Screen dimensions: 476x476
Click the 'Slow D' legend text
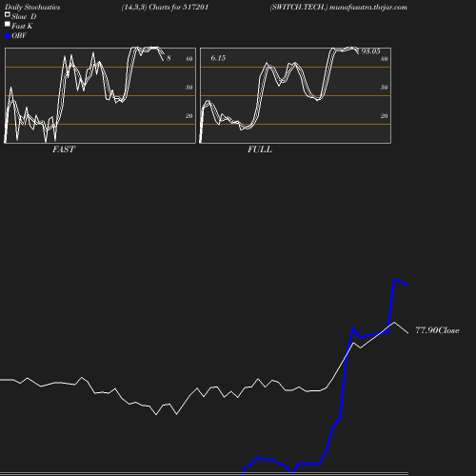click(24, 17)
